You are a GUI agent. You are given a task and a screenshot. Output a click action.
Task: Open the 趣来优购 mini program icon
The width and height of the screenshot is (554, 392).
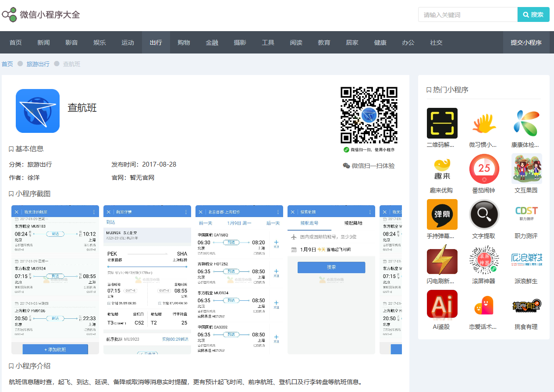(x=442, y=169)
